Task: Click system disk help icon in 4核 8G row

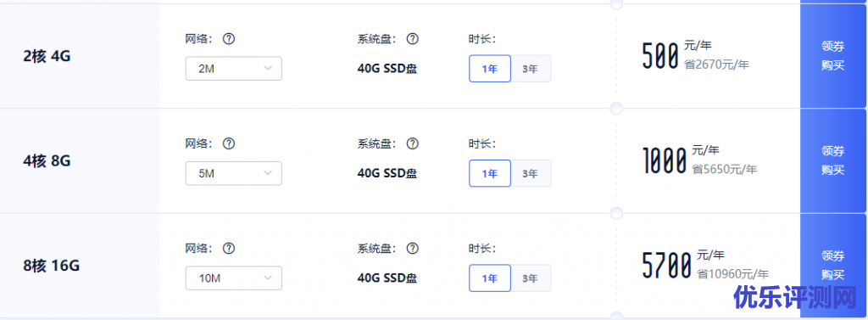Action: (x=412, y=143)
